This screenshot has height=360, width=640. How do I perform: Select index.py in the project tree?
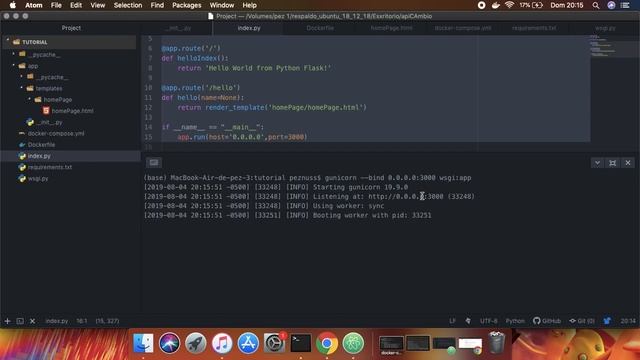click(39, 156)
